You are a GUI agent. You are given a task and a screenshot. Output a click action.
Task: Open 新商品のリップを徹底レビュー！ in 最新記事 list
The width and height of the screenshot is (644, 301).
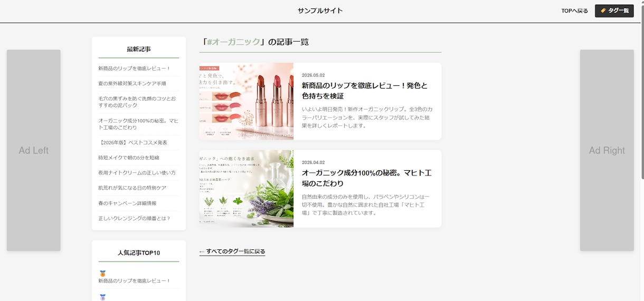pyautogui.click(x=134, y=69)
